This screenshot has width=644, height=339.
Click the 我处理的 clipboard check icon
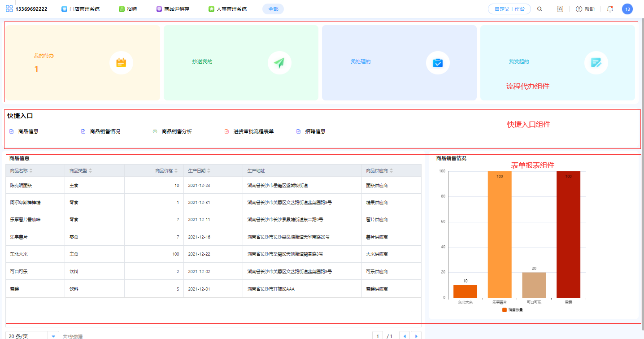[438, 63]
